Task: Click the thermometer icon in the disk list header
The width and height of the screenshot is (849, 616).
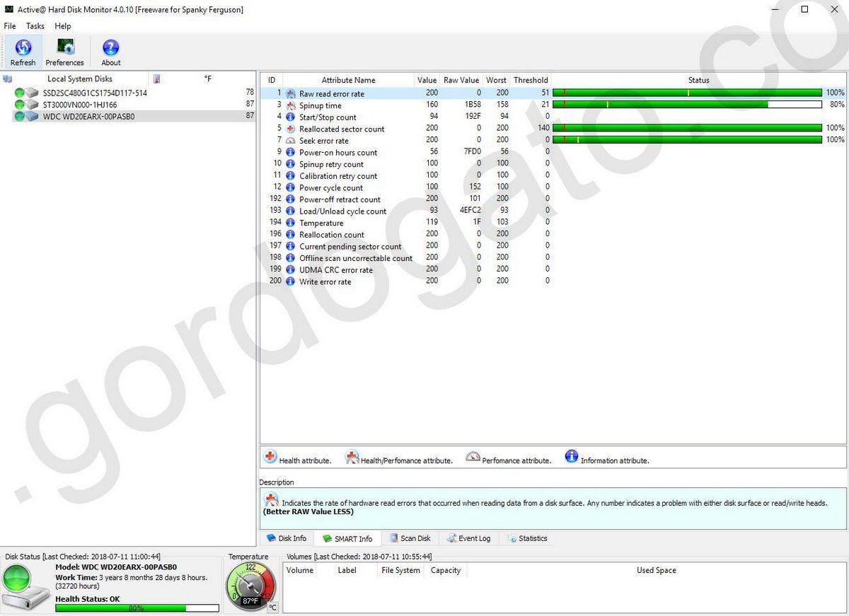Action: click(156, 79)
